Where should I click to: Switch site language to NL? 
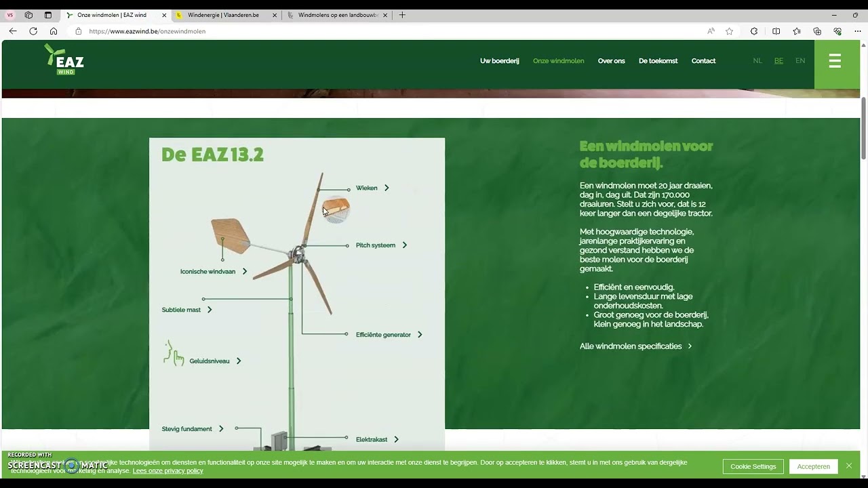coord(757,61)
